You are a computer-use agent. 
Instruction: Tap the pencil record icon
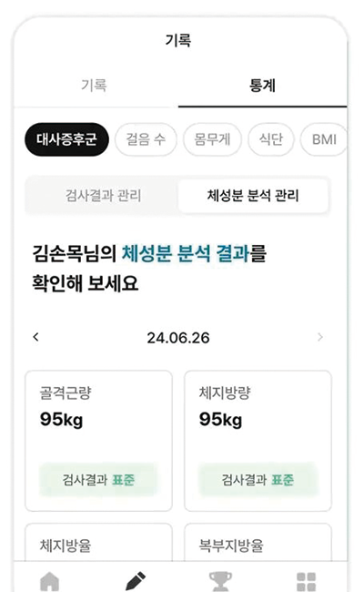click(x=135, y=581)
